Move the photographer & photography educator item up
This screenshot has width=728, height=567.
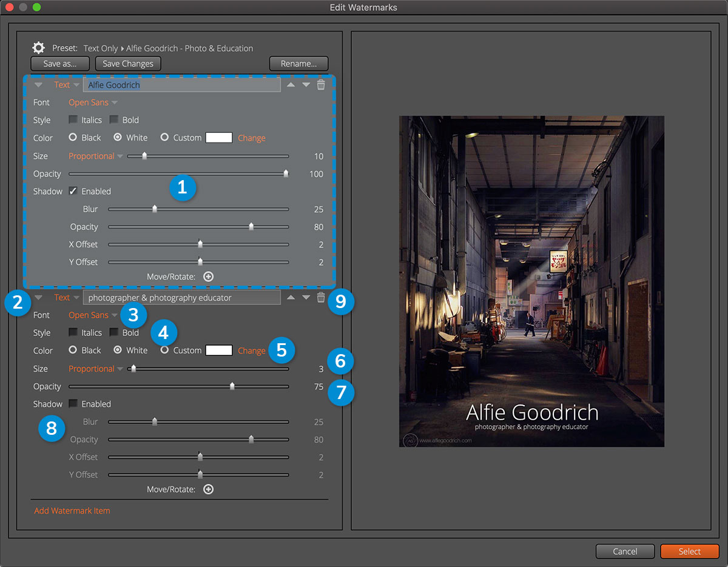click(x=291, y=297)
